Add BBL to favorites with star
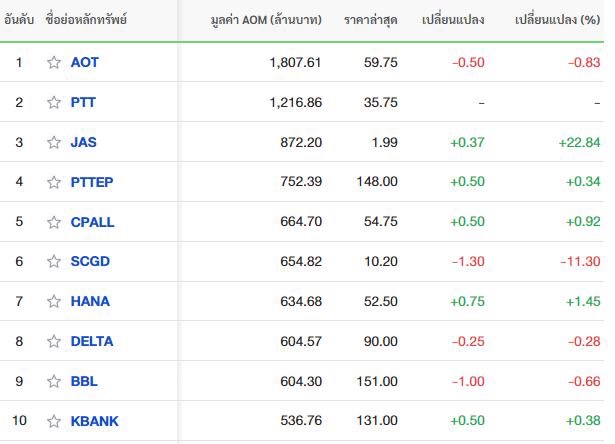 [x=54, y=381]
